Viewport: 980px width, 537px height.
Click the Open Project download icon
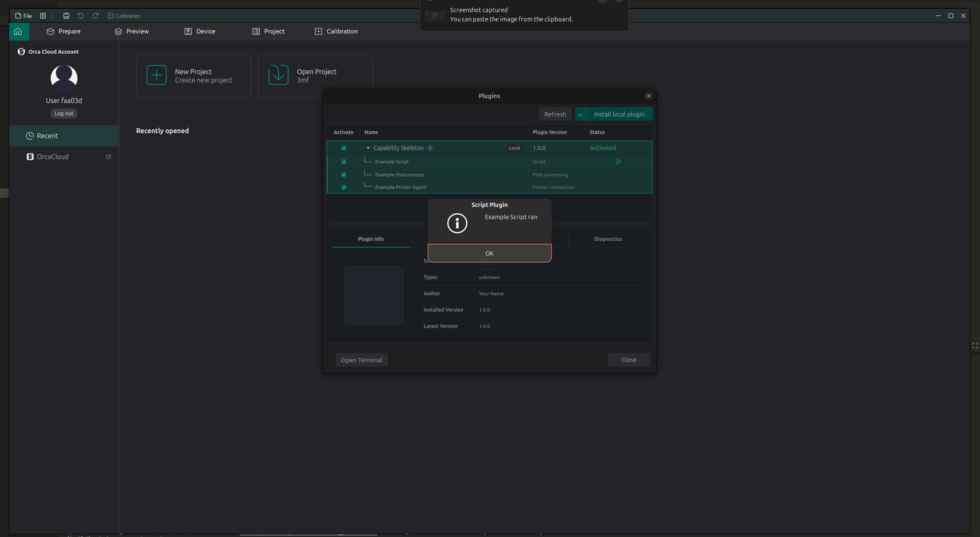coord(279,75)
